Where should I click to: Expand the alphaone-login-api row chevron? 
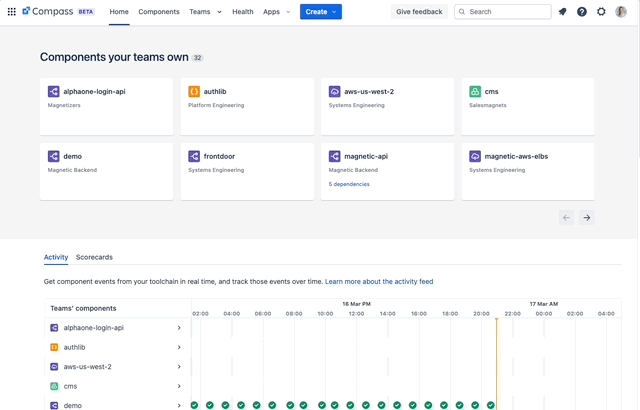click(x=179, y=328)
